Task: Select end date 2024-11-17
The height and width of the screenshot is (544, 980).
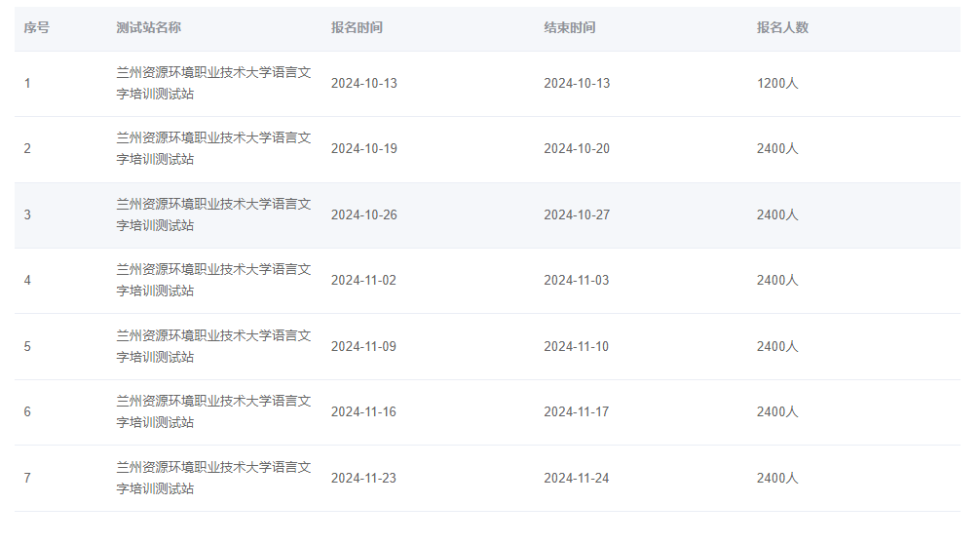Action: (577, 412)
